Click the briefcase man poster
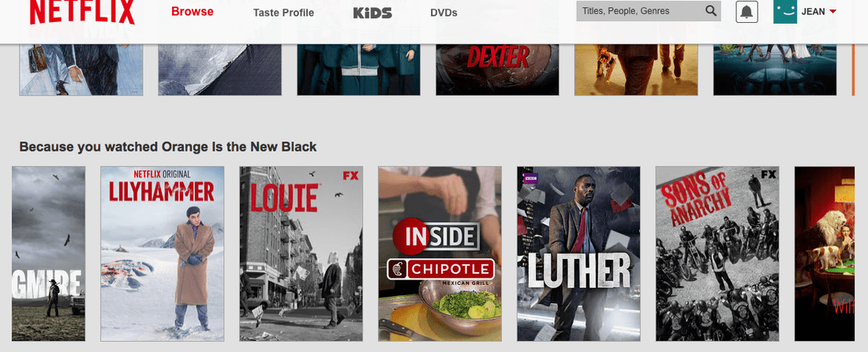 pyautogui.click(x=81, y=69)
